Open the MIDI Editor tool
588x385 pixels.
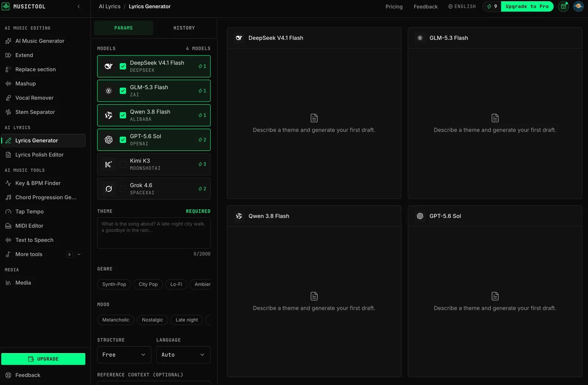point(43,226)
